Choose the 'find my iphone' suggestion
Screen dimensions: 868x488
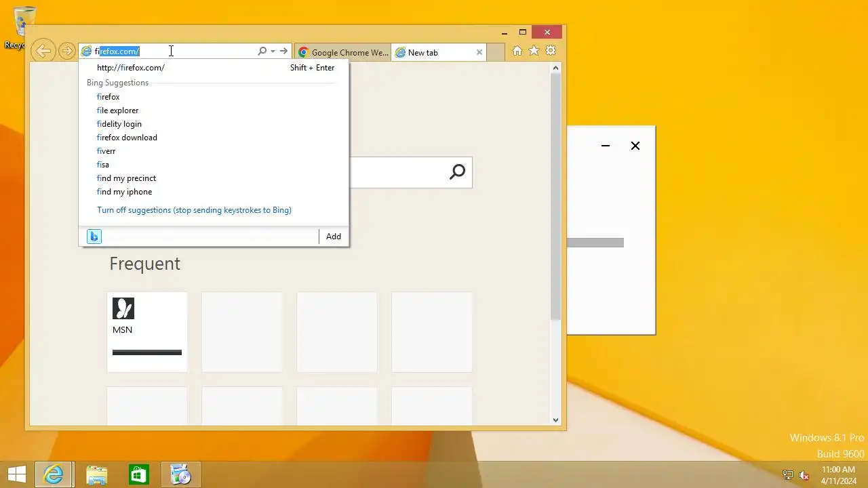click(x=214, y=192)
